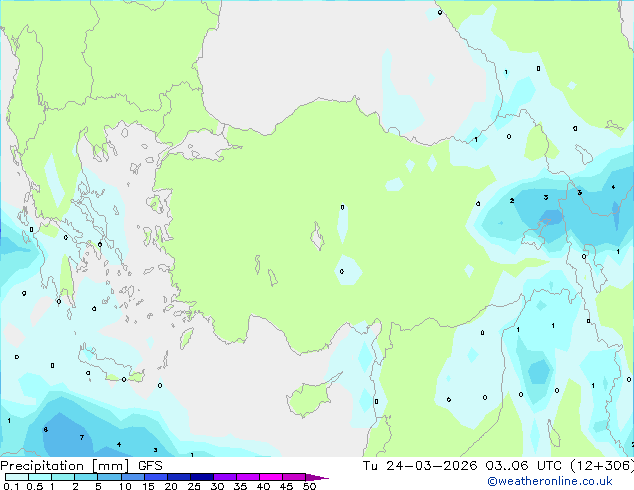Click legend label '25'
This screenshot has width=634, height=490.
(194, 486)
